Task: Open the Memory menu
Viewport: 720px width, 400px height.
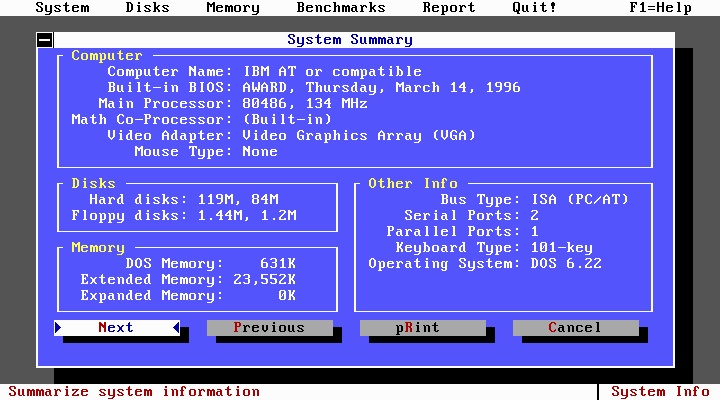Action: point(233,8)
